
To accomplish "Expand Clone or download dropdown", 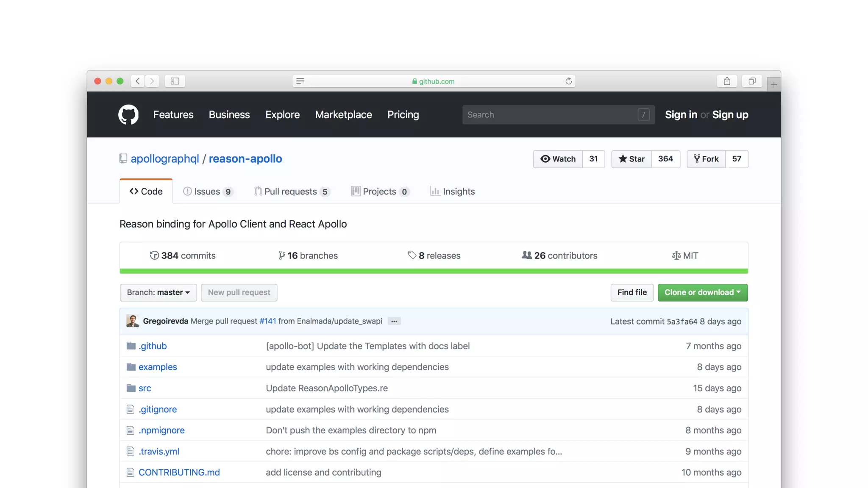I will coord(702,293).
